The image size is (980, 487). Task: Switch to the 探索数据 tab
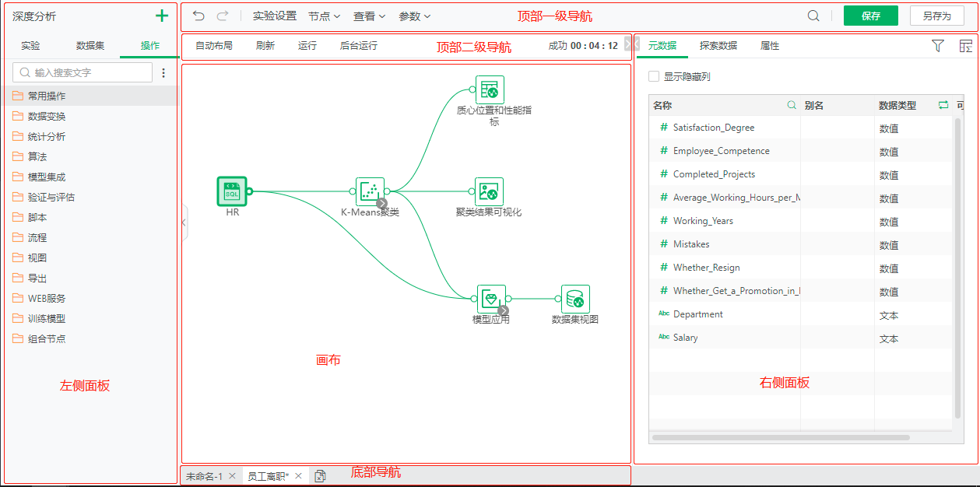[718, 46]
